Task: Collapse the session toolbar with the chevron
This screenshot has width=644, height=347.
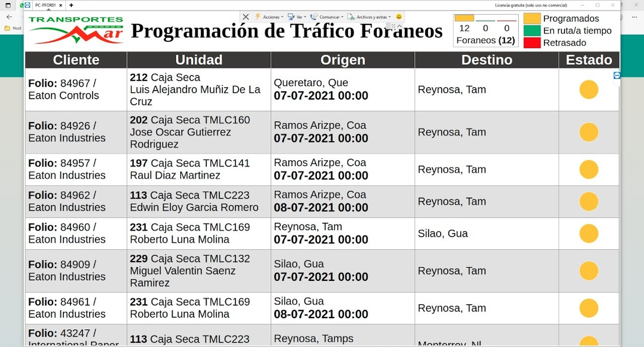Action: [x=399, y=26]
